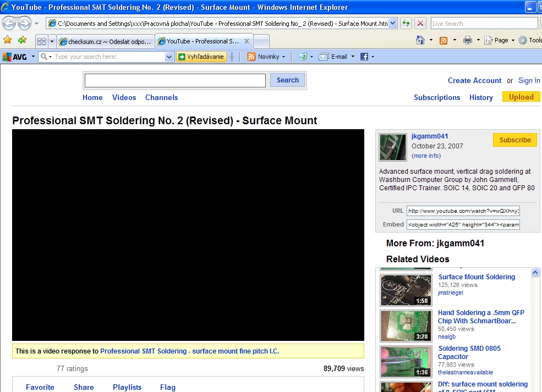This screenshot has width=542, height=392.
Task: Click the Sign In link
Action: [529, 80]
